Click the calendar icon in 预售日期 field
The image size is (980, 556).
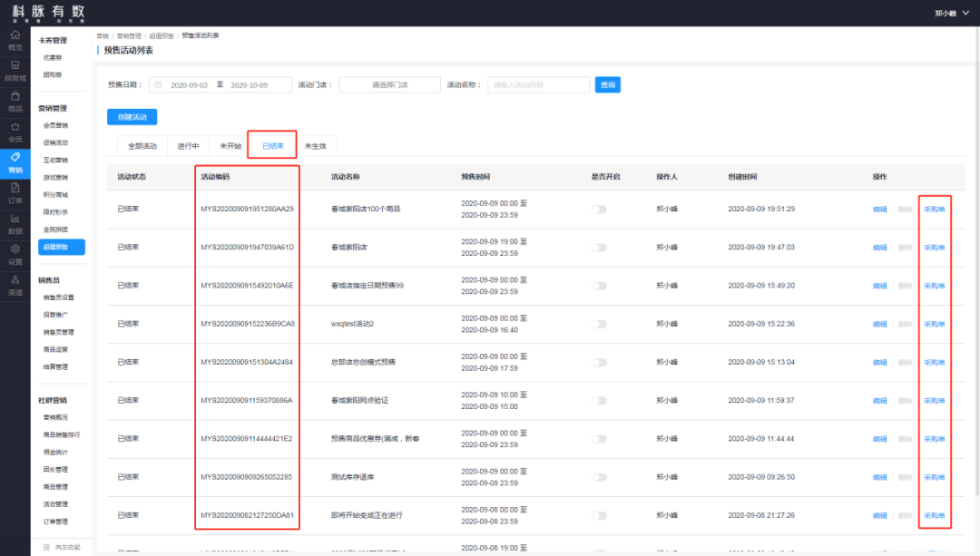pos(159,85)
